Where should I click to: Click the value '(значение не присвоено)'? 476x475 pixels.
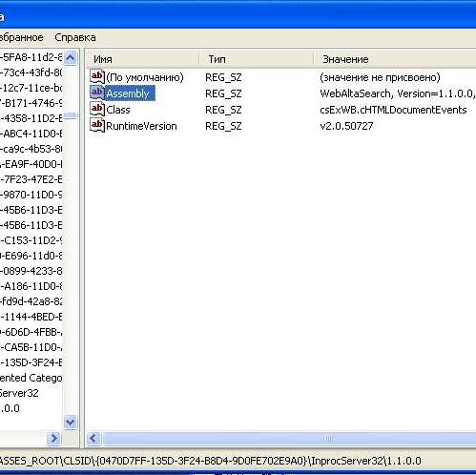coord(380,77)
